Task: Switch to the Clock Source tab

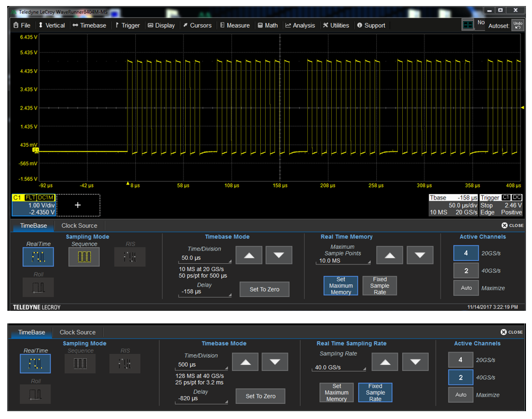Action: [79, 225]
